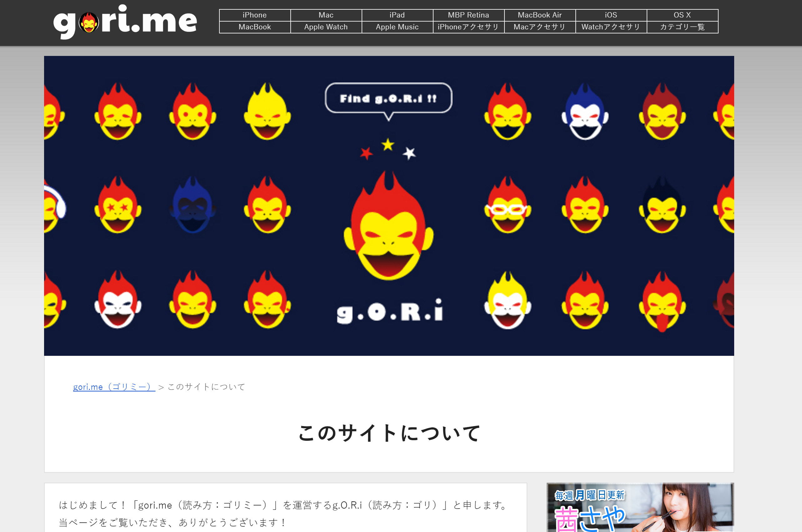Screen dimensions: 802x532
Task: Open Watchアクセサリ category
Action: [x=611, y=27]
